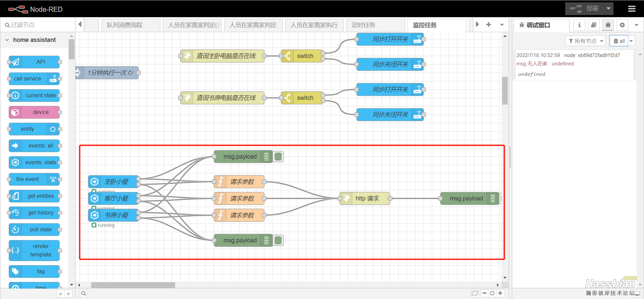Image resolution: width=644 pixels, height=299 pixels.
Task: Select the top 请求参数 function node
Action: point(239,182)
